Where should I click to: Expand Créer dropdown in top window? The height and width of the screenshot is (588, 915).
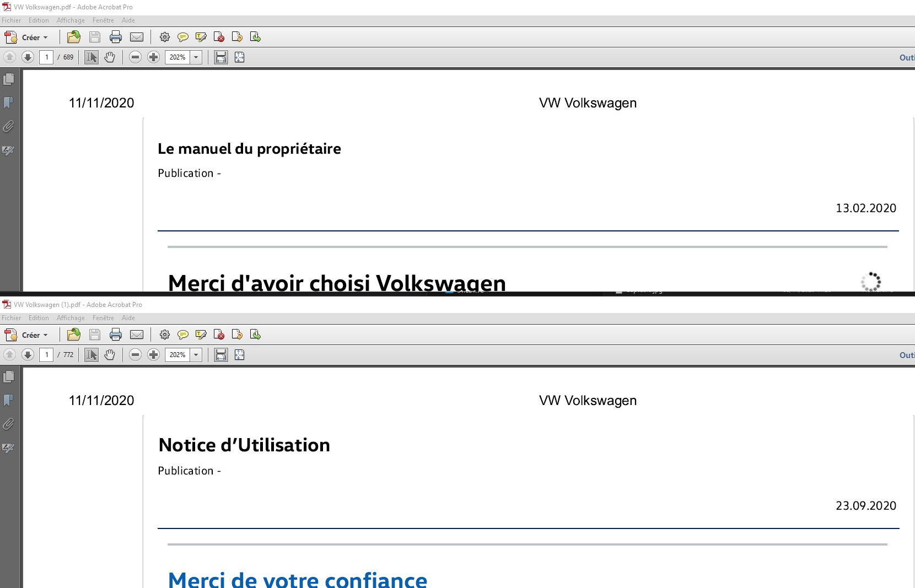[45, 37]
